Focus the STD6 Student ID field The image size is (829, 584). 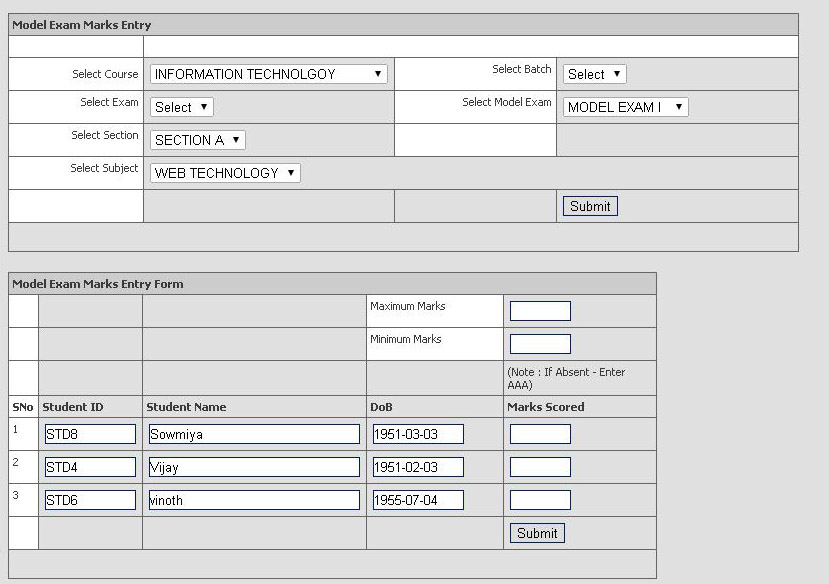(x=90, y=500)
